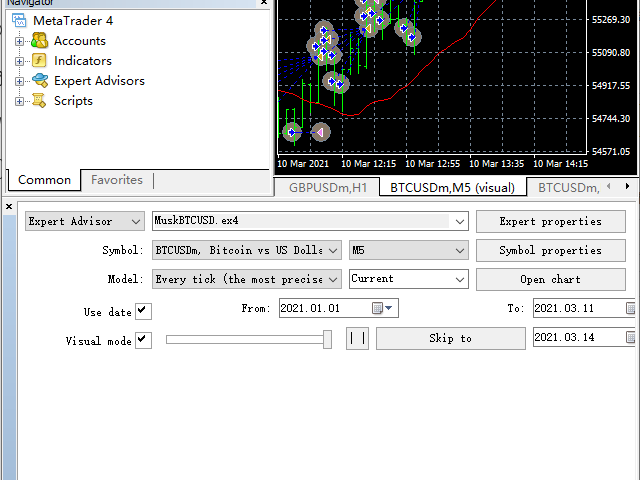Viewport: 640px width, 480px height.
Task: Open the partially visible BTCUSDm chart tab
Action: (568, 188)
